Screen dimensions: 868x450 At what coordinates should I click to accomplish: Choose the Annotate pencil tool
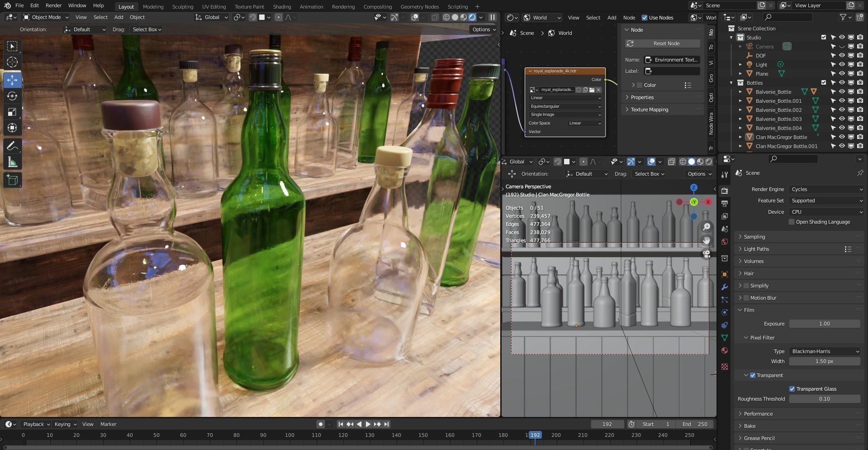coord(12,146)
